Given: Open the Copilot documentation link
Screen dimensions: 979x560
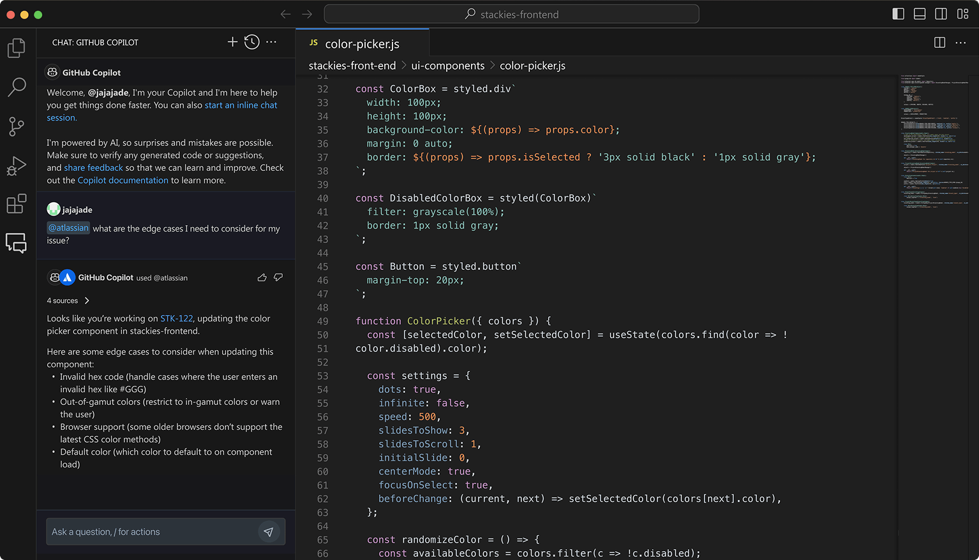Looking at the screenshot, I should [123, 181].
